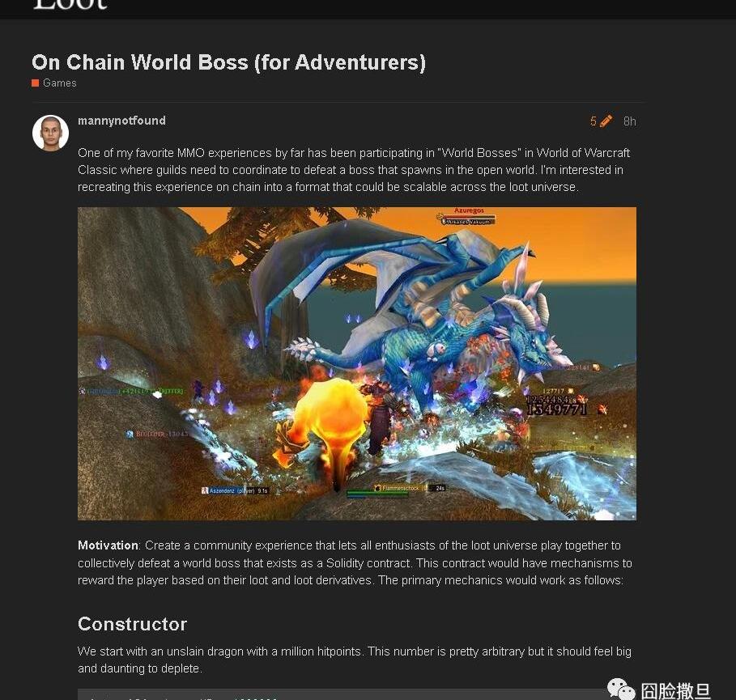Click the WeChat logo watermark icon
Image resolution: width=736 pixels, height=700 pixels.
click(x=620, y=689)
